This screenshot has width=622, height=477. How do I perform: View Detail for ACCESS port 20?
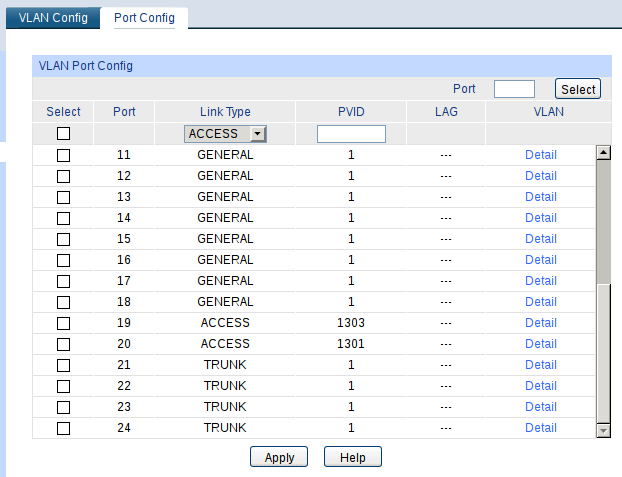click(541, 344)
